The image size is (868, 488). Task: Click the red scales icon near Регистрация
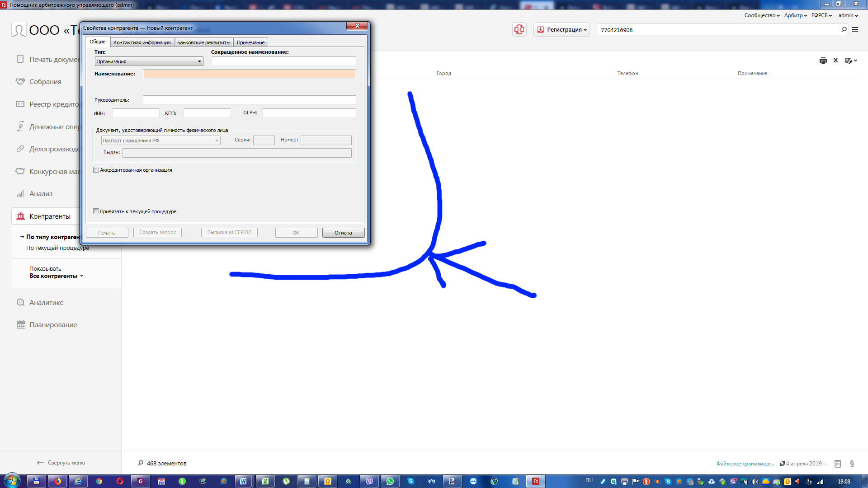click(519, 29)
